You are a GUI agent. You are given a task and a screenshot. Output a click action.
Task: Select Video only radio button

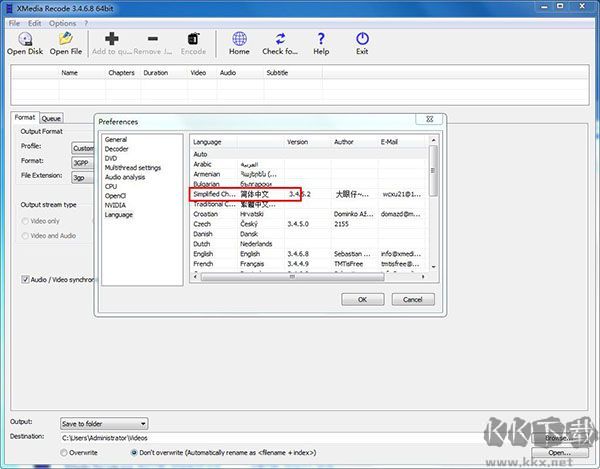pos(25,221)
